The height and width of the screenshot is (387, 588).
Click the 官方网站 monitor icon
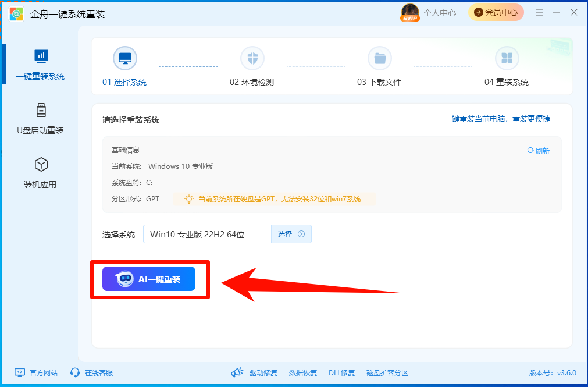click(x=20, y=372)
